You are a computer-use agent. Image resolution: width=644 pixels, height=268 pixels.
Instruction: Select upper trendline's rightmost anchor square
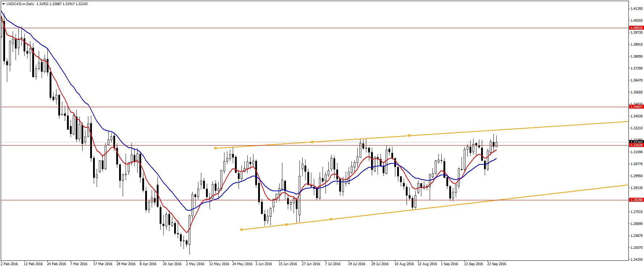(409, 135)
